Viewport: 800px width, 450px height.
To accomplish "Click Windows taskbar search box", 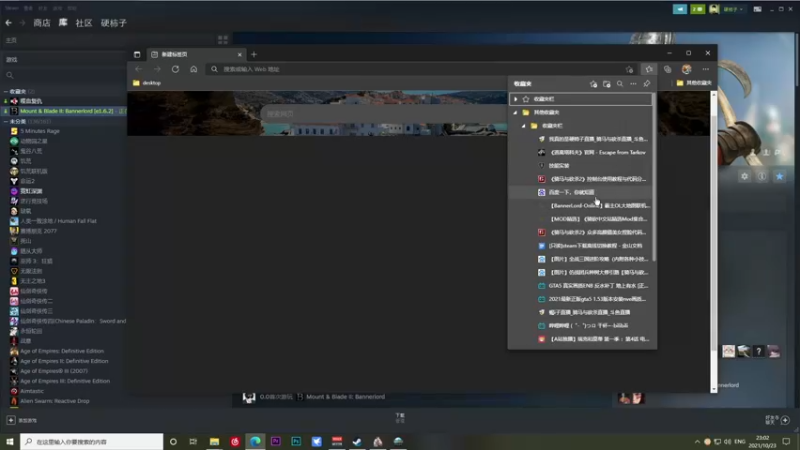I will point(92,441).
